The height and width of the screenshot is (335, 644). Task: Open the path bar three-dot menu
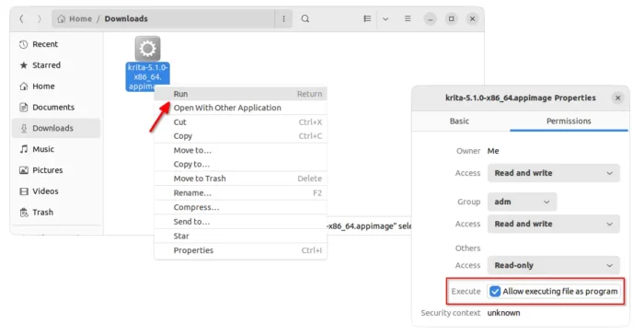pos(283,19)
